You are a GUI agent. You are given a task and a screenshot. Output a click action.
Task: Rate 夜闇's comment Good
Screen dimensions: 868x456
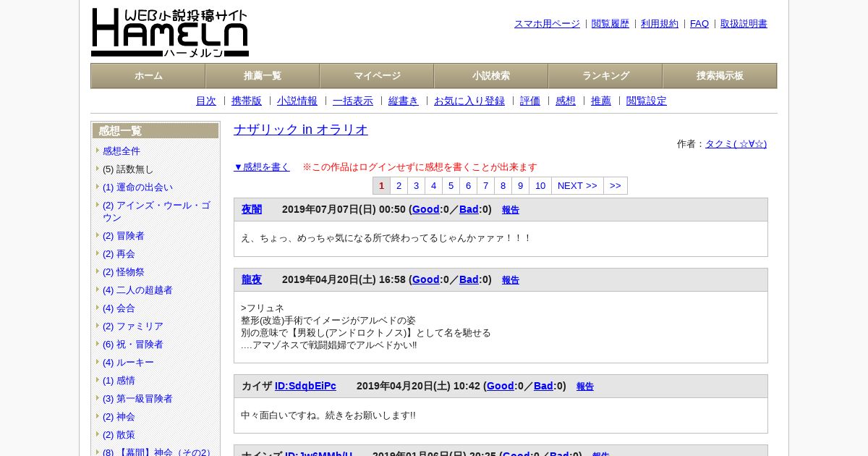426,209
